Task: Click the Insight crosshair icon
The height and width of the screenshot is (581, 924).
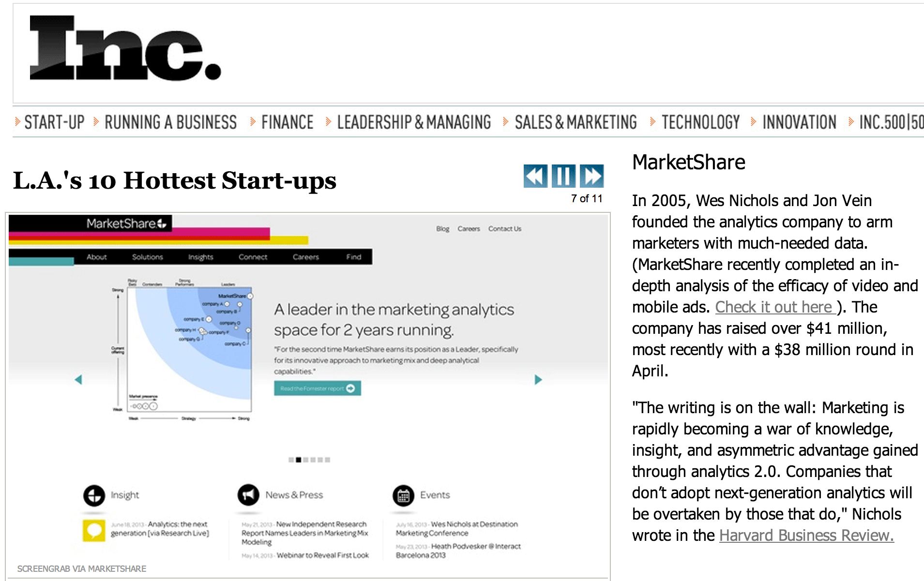Action: pyautogui.click(x=94, y=495)
